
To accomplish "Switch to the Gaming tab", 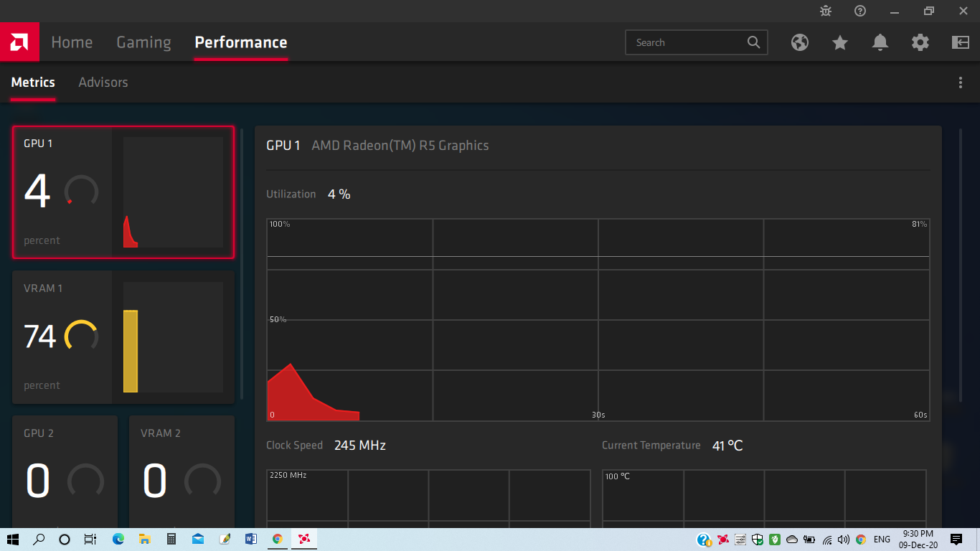I will tap(143, 42).
